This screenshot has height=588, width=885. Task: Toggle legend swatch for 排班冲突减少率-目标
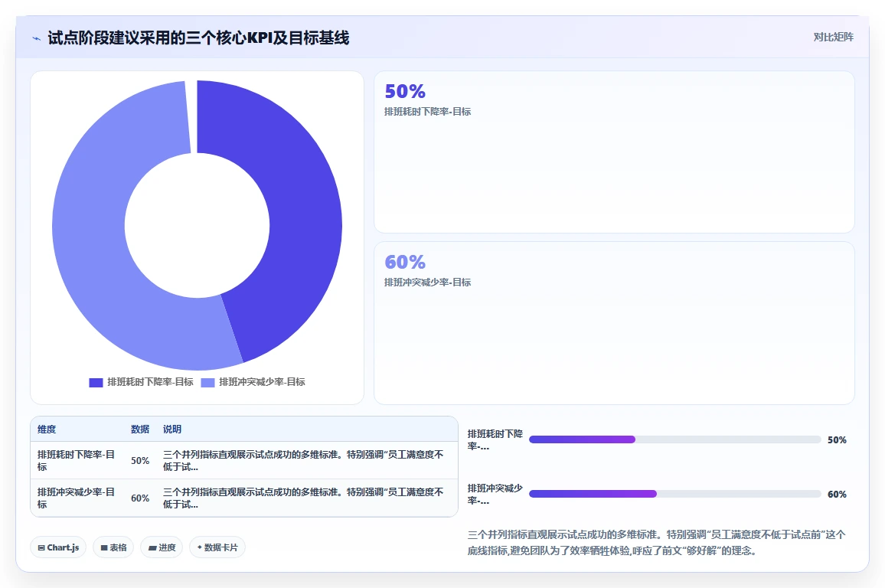207,383
